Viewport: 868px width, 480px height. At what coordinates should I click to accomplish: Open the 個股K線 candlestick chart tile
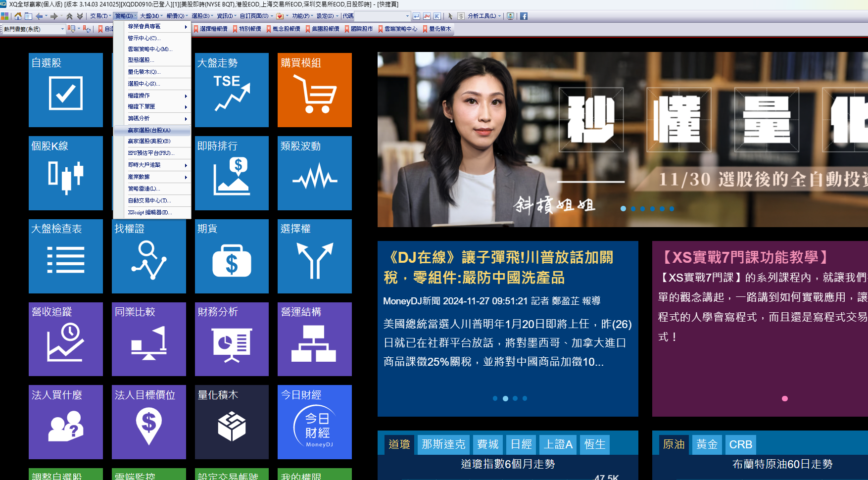pyautogui.click(x=65, y=173)
